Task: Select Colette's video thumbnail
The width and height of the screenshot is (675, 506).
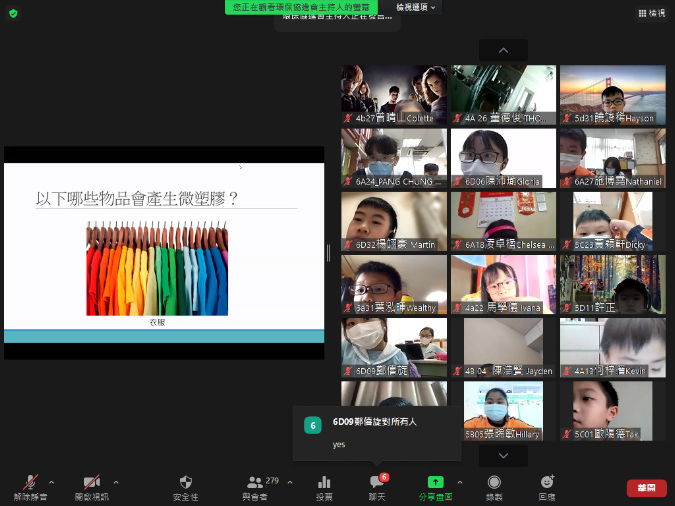Action: (x=394, y=95)
